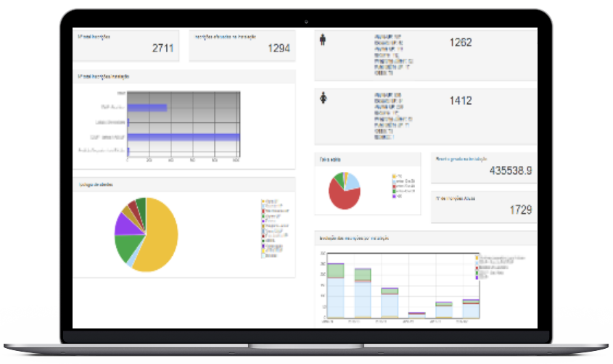Click the first tallest stacked column in bar chart
This screenshot has width=613, height=364.
pyautogui.click(x=335, y=290)
